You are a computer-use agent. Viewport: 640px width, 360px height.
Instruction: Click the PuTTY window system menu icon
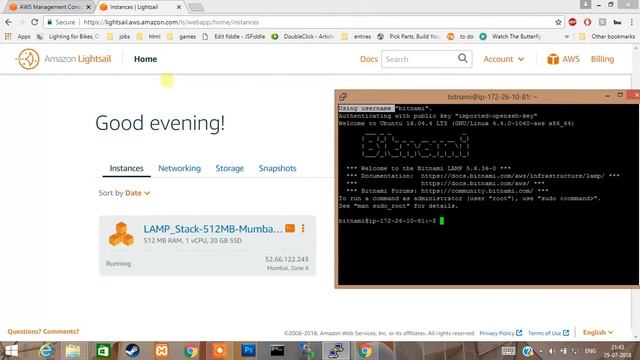342,97
